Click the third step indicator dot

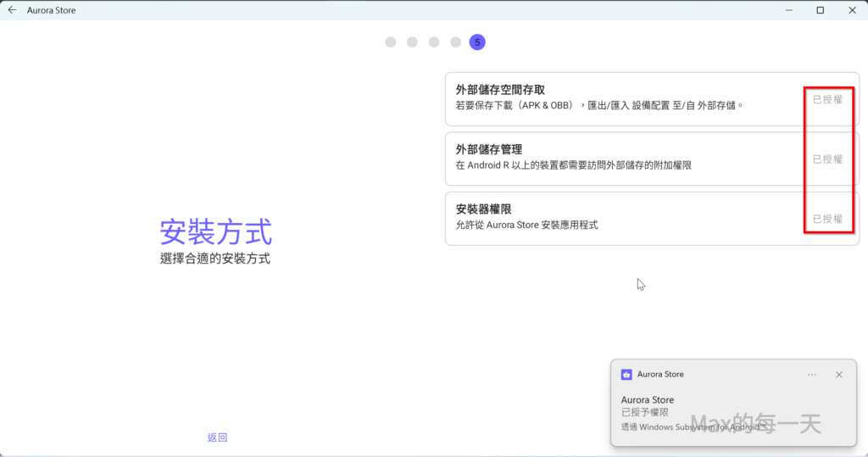[434, 42]
